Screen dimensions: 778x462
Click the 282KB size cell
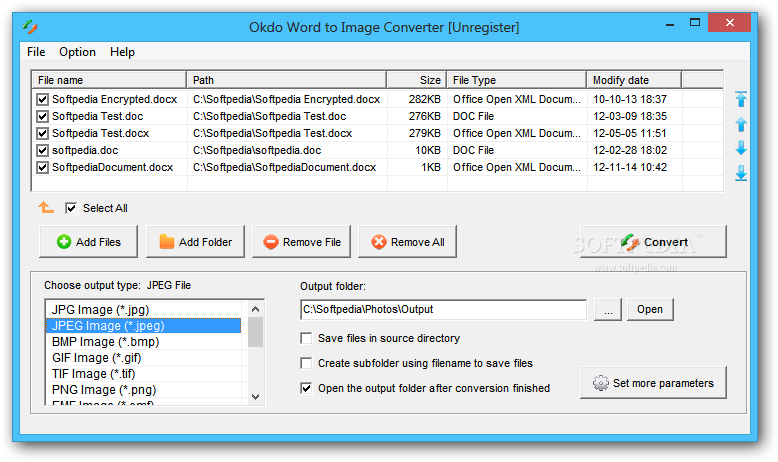point(425,99)
